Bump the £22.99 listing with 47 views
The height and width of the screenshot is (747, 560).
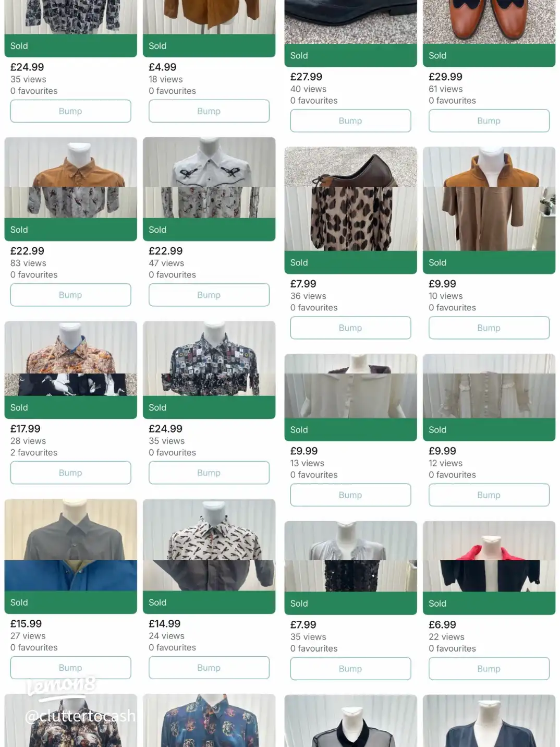209,295
